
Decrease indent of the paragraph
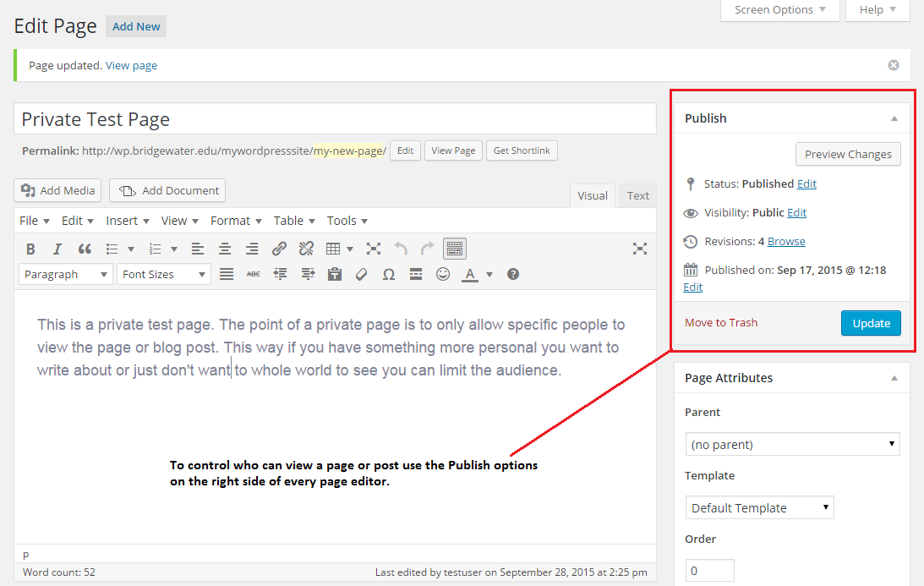tap(281, 274)
